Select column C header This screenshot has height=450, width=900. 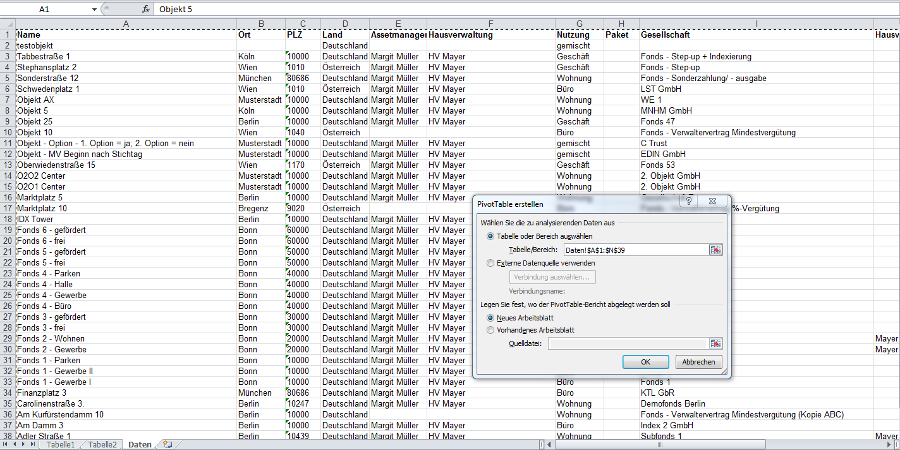303,24
